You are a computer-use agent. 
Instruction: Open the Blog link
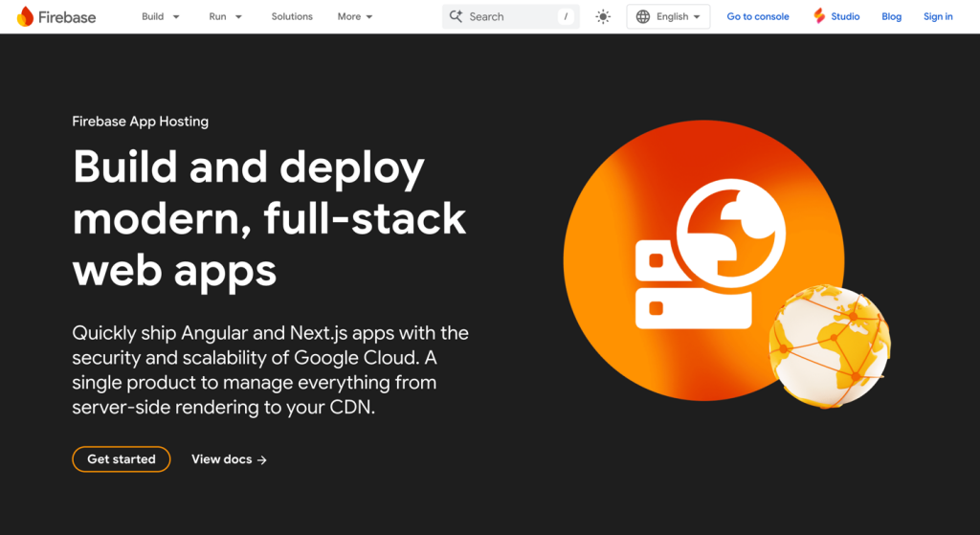point(891,17)
